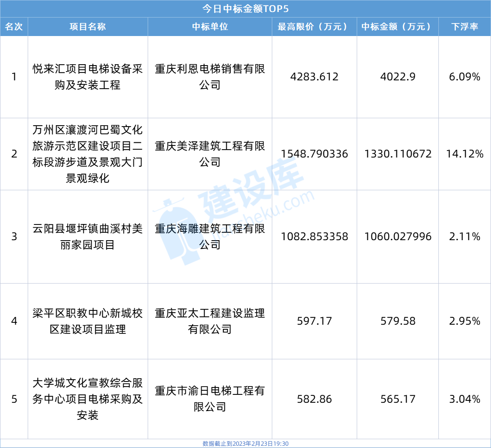Click the discount rate 14.12%
491x448 pixels.
coord(465,154)
